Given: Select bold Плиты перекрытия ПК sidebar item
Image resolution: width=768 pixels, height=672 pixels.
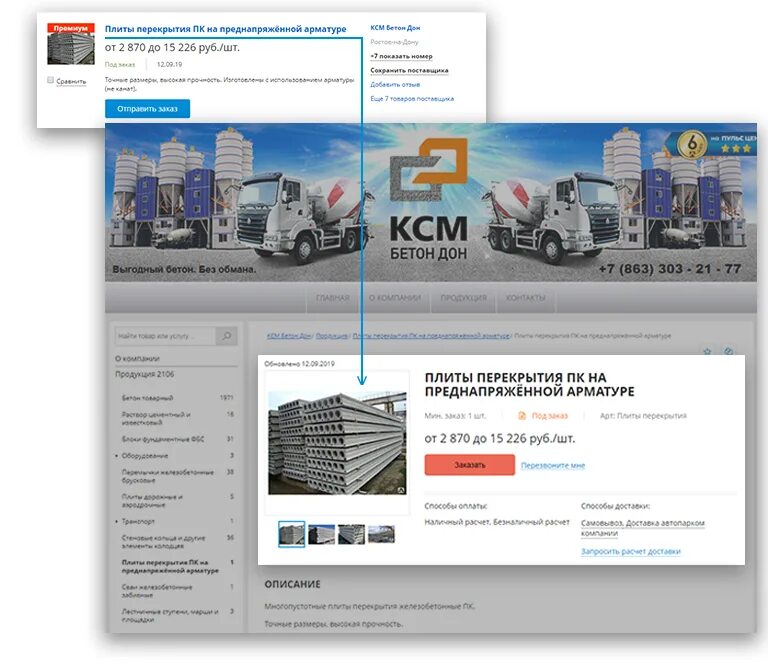Looking at the screenshot, I should (x=170, y=566).
